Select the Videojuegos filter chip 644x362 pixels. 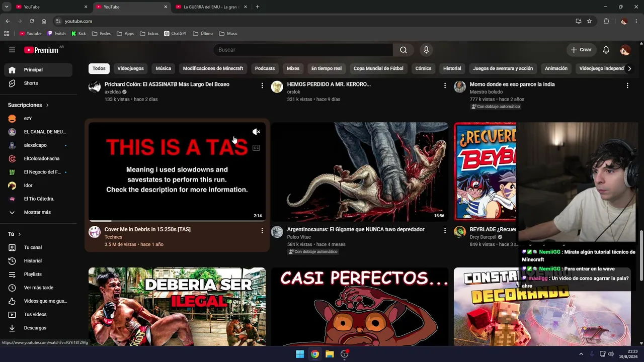point(130,68)
